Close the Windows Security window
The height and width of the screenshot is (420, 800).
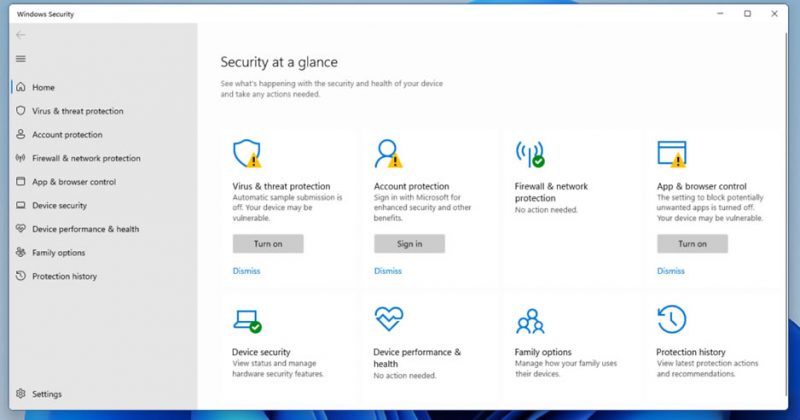(x=774, y=14)
